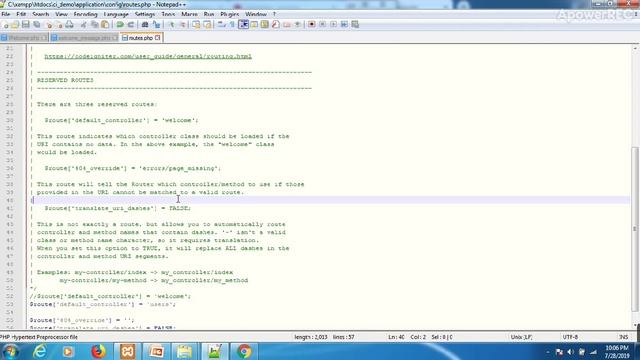Toggle the highlighted Indent Guide toolbar button

pos(244,24)
